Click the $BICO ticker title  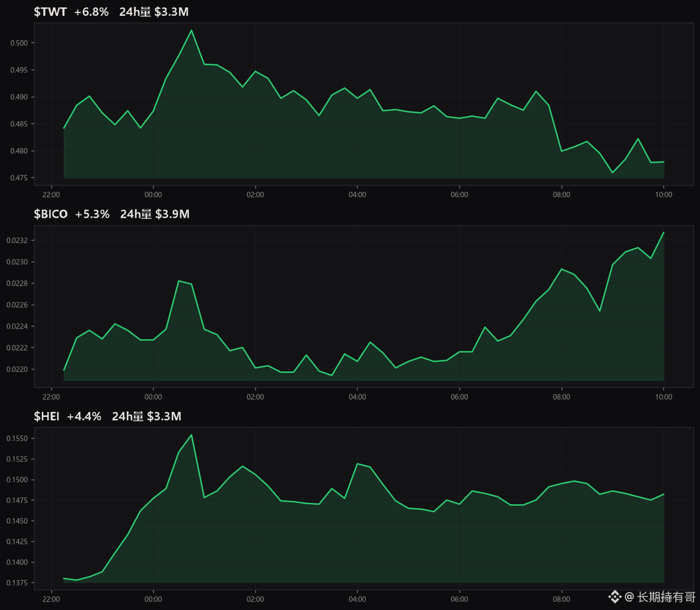(51, 214)
